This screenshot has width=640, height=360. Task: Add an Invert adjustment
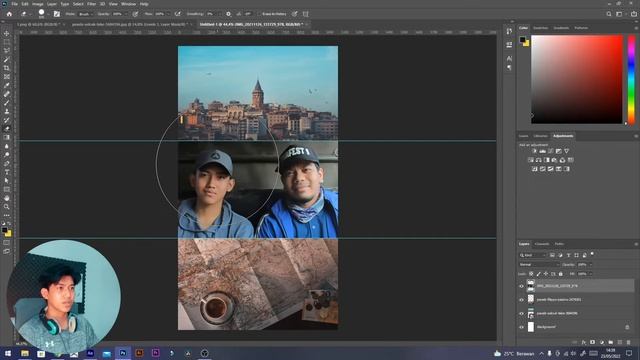pyautogui.click(x=534, y=169)
